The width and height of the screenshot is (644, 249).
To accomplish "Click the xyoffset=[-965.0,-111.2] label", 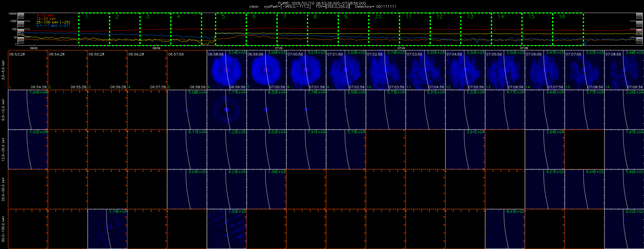I will tap(287, 7).
